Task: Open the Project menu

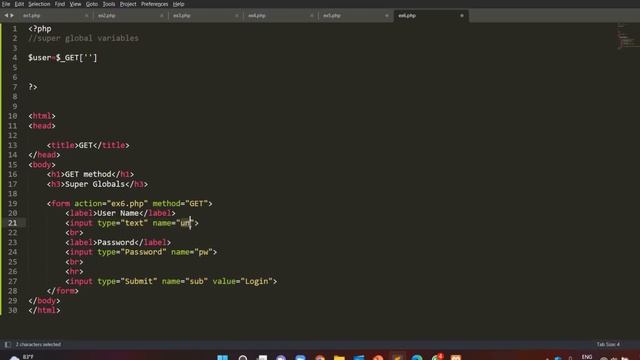Action: tap(128, 4)
